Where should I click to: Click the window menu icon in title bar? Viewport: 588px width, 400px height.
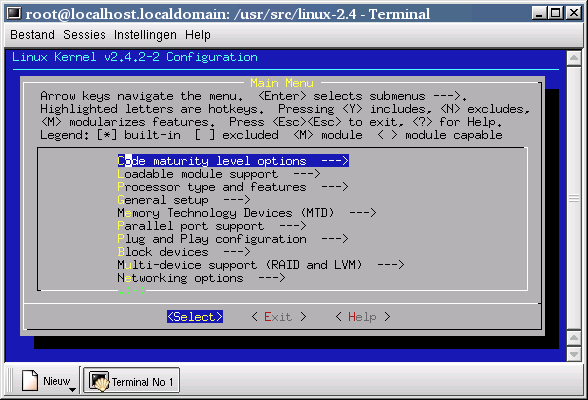(14, 13)
